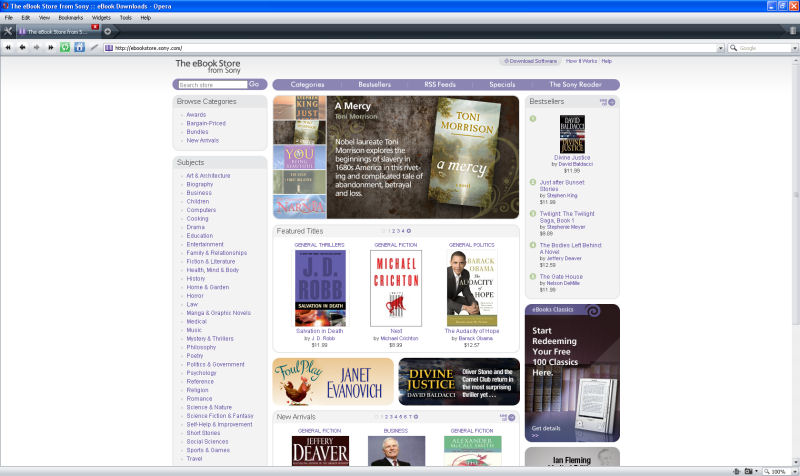
Task: Select the Categories navigation tab
Action: 307,85
